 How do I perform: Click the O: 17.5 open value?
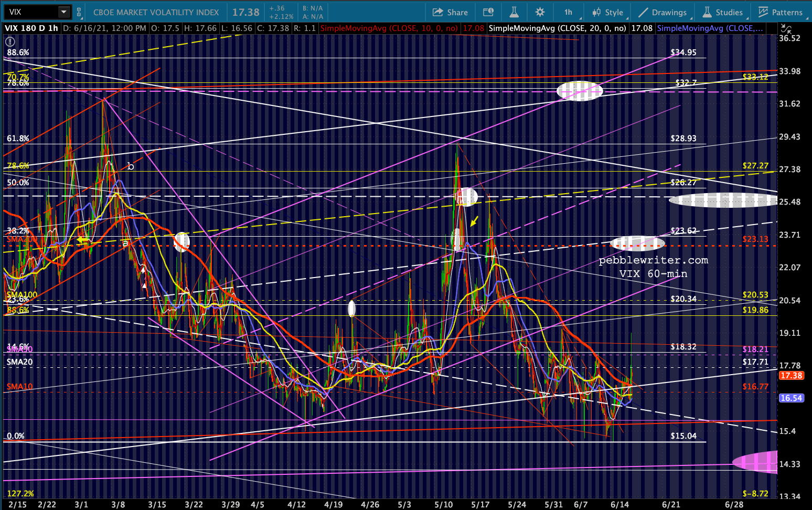(165, 28)
